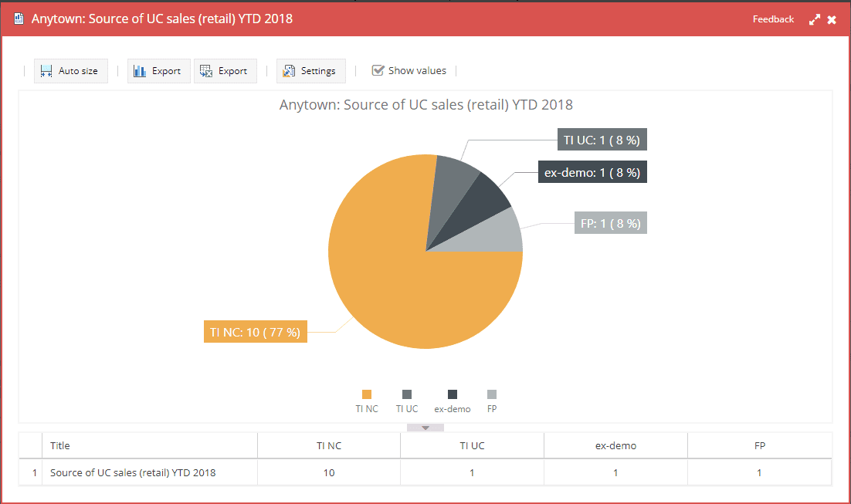The image size is (851, 504).
Task: Click the Title column header
Action: click(60, 445)
